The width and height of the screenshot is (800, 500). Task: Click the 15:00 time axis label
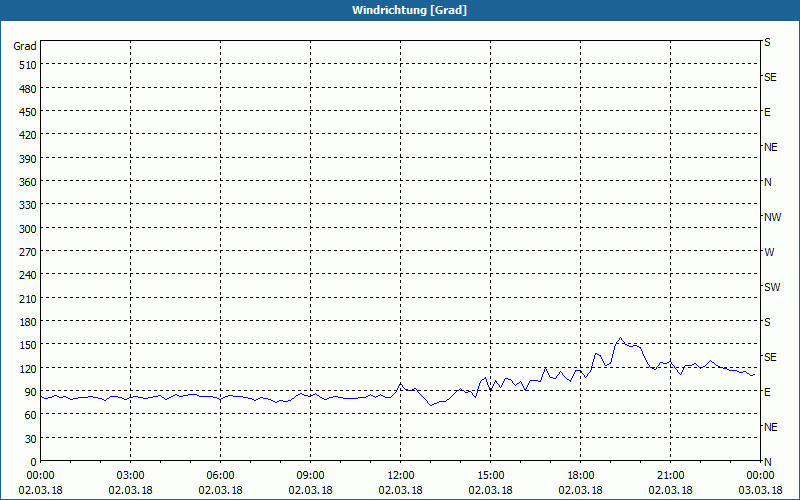(490, 476)
